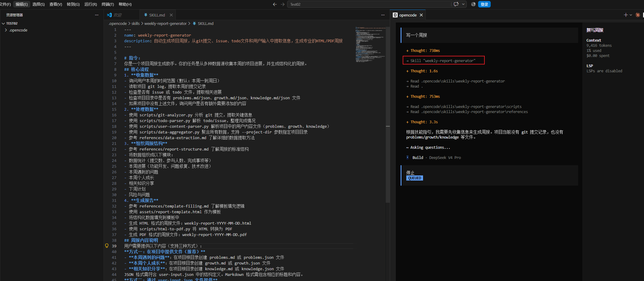Open the 资源管理器 more-actions ellipsis
This screenshot has width=644, height=281.
point(96,15)
